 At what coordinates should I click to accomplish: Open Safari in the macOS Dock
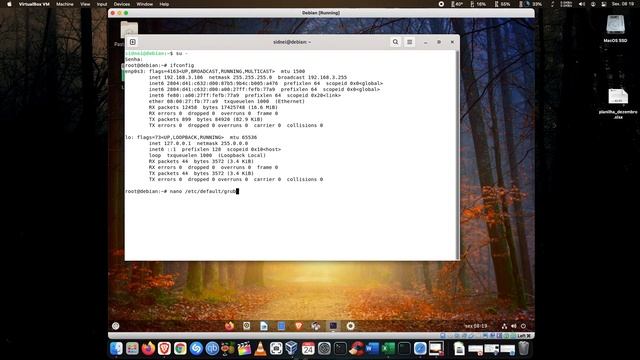pyautogui.click(x=420, y=349)
